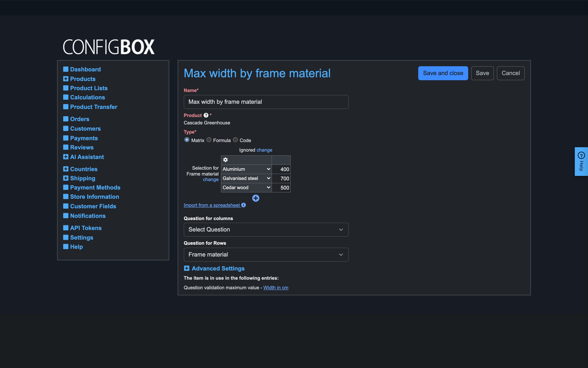
Task: Select the Matrix type radio button
Action: [x=187, y=140]
